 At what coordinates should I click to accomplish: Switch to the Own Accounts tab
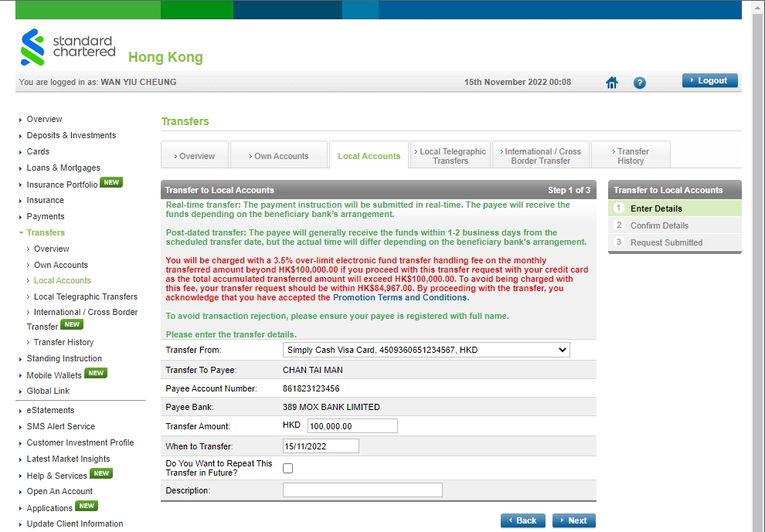click(x=279, y=156)
